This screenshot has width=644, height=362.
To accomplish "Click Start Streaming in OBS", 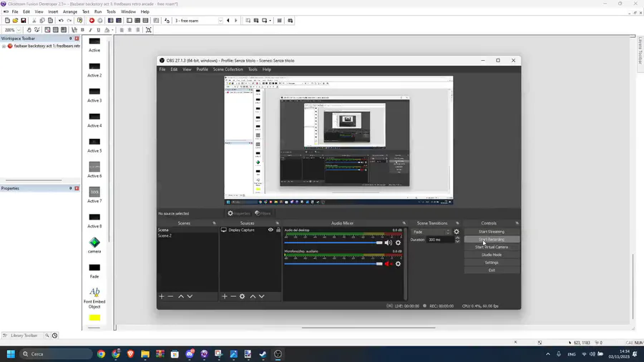I will click(x=492, y=232).
